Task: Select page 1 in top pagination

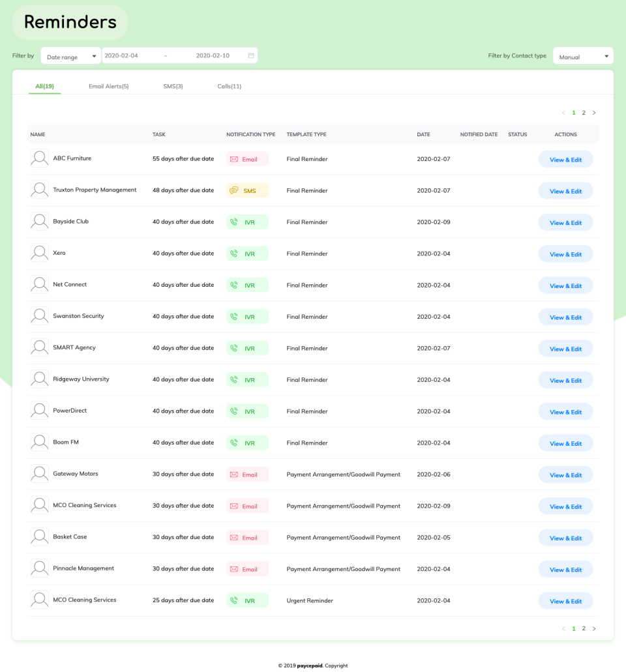Action: [574, 113]
